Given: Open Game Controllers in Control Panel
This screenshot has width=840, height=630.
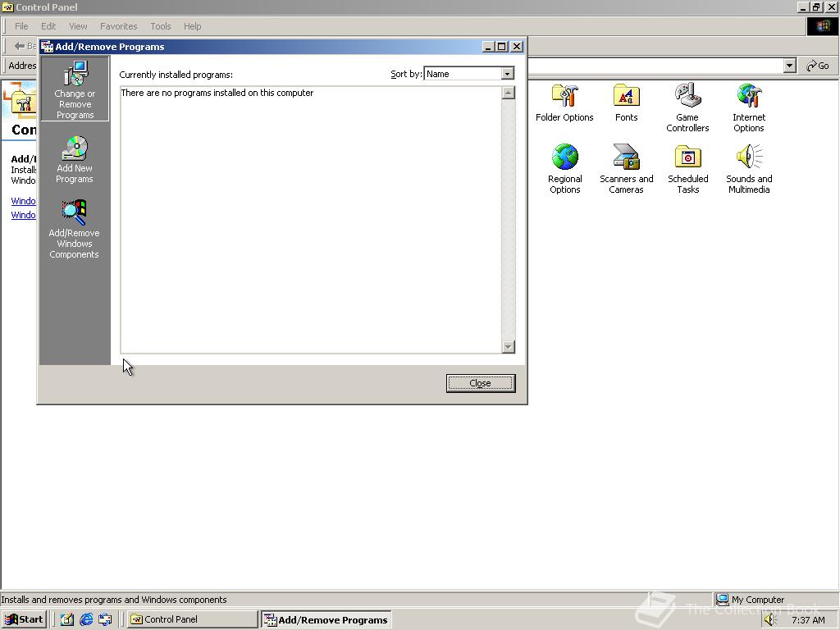Looking at the screenshot, I should (x=687, y=107).
